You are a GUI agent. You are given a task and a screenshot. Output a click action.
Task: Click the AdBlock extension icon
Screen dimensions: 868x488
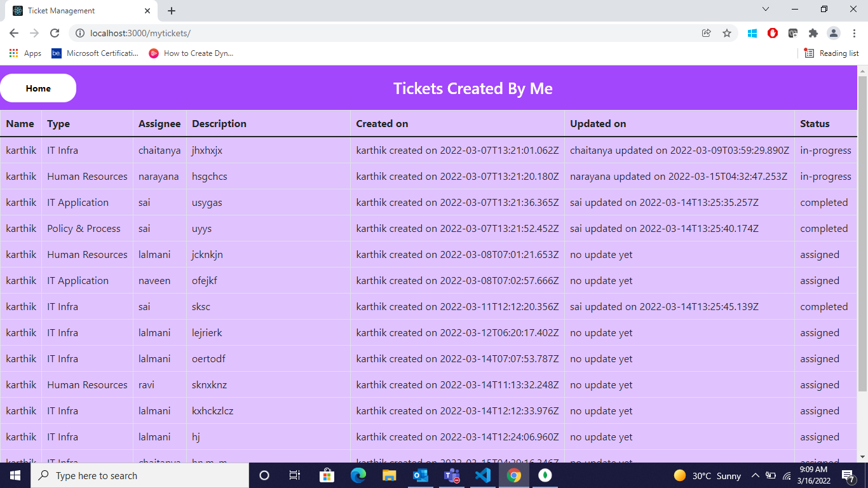772,33
